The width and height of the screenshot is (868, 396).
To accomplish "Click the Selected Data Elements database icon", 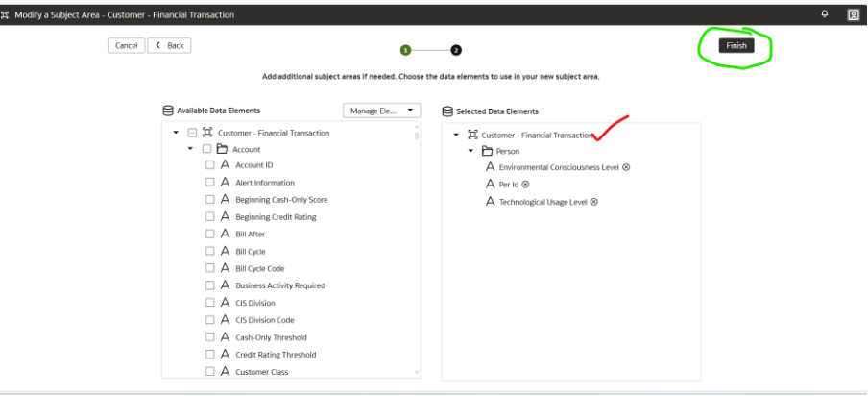I will pos(447,111).
